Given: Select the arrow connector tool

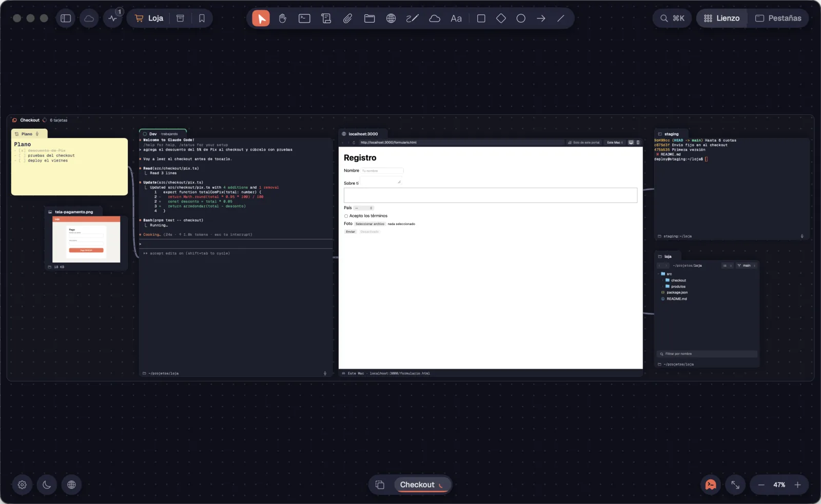Looking at the screenshot, I should click(541, 18).
